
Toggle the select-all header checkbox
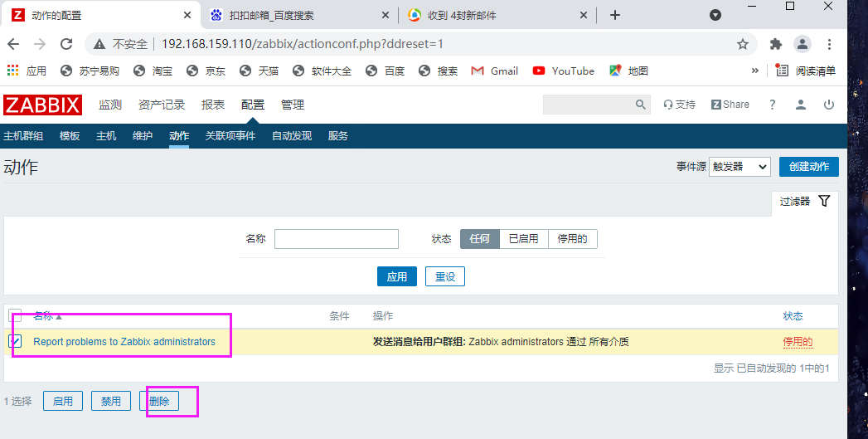(15, 316)
